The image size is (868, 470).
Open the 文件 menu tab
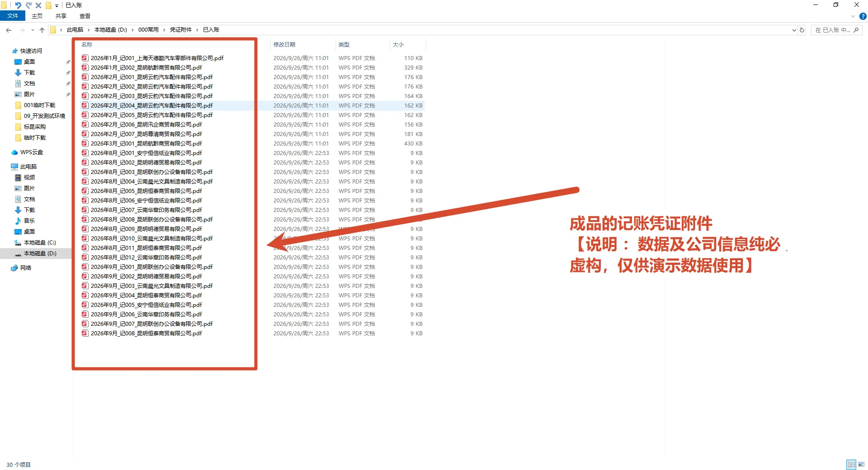click(x=13, y=16)
